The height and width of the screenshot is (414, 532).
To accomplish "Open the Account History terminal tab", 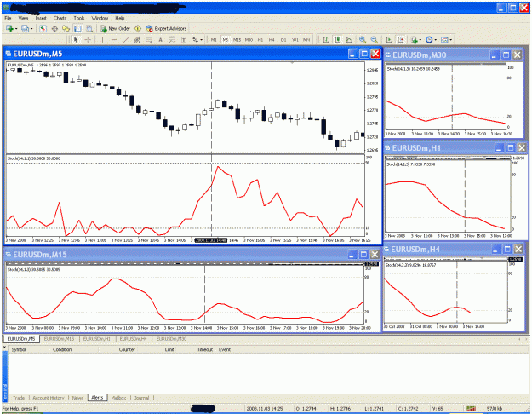I will tap(49, 398).
